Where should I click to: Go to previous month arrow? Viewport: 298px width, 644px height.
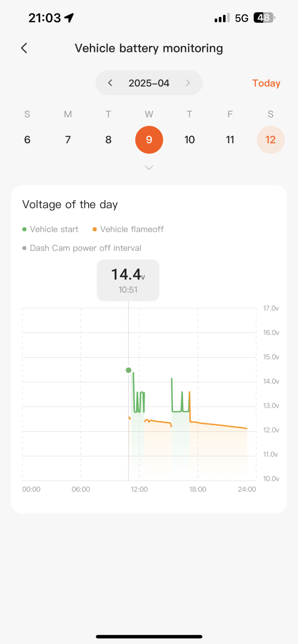pyautogui.click(x=110, y=83)
